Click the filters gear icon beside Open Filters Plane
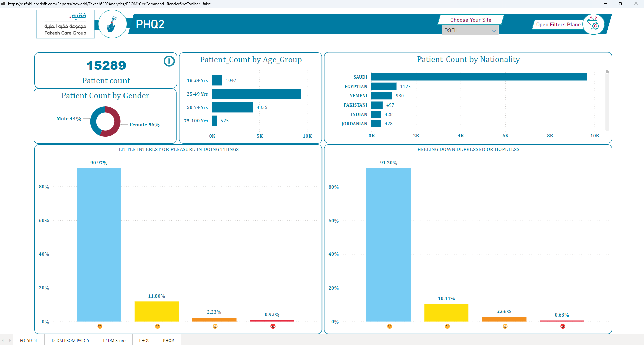The width and height of the screenshot is (644, 345). coord(593,24)
